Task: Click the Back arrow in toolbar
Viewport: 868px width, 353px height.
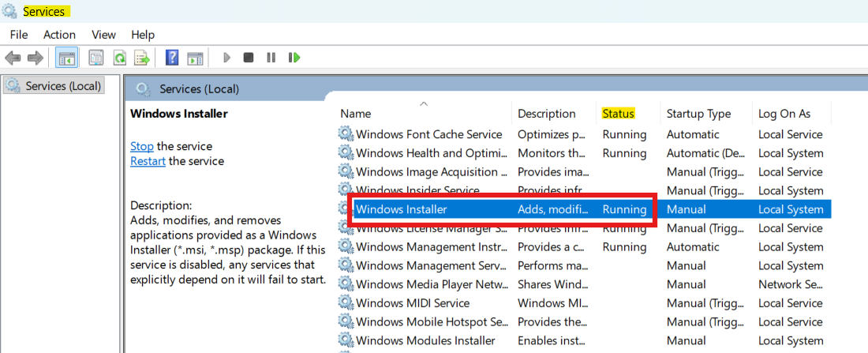Action: (x=13, y=58)
